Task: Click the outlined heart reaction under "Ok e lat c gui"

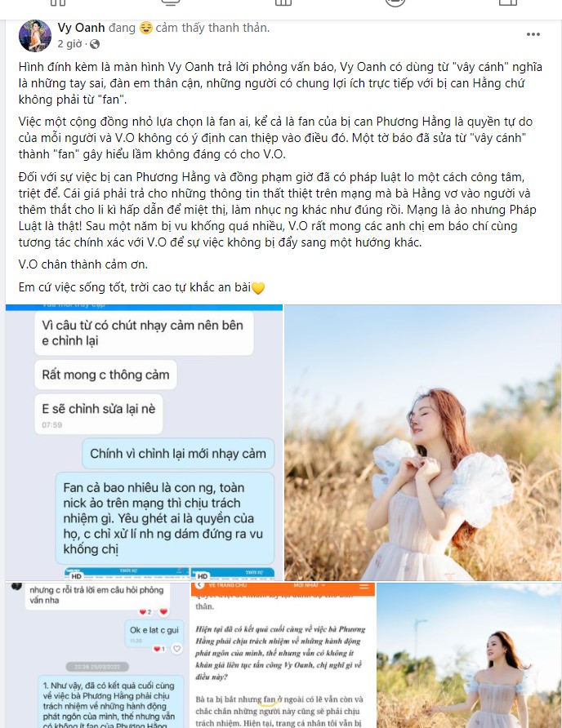Action: pyautogui.click(x=176, y=649)
